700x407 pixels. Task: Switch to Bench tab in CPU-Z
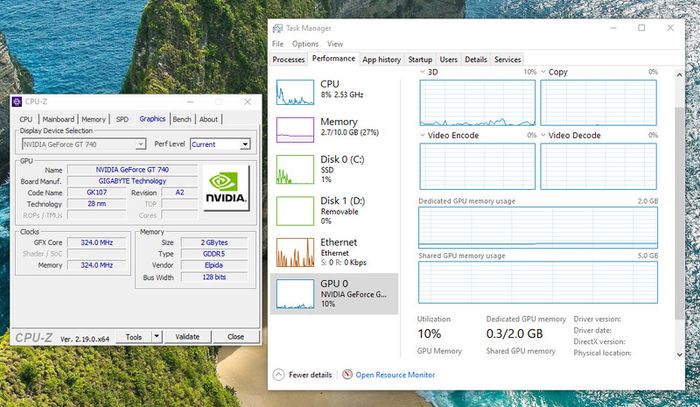182,119
